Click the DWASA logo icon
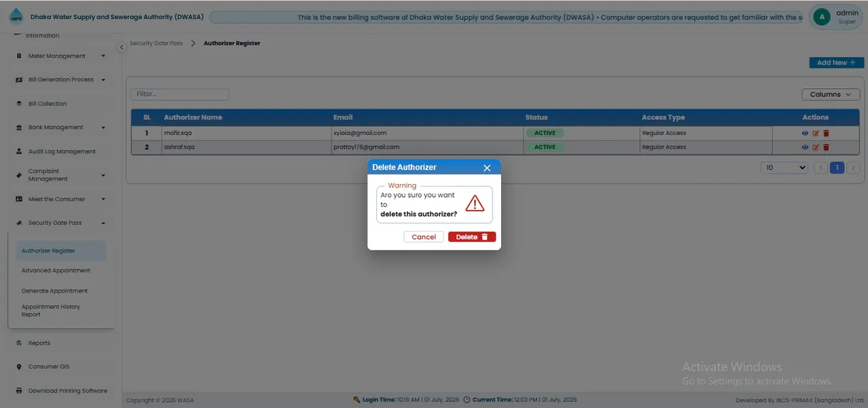 16,17
